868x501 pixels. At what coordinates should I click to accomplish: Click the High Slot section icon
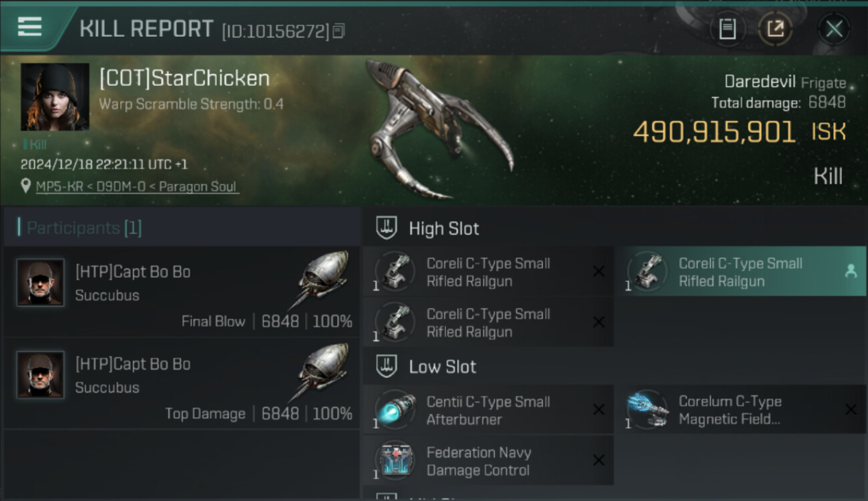387,228
